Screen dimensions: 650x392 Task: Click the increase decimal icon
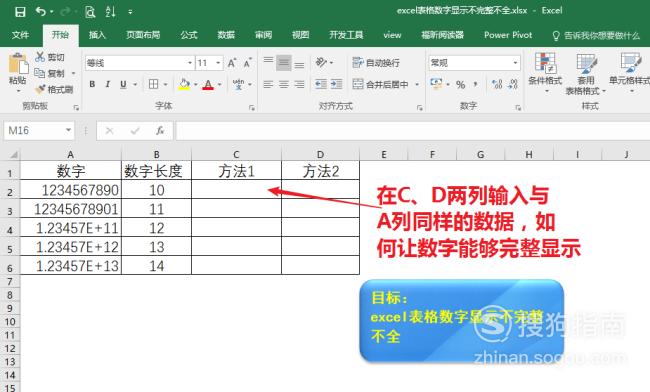click(x=497, y=85)
